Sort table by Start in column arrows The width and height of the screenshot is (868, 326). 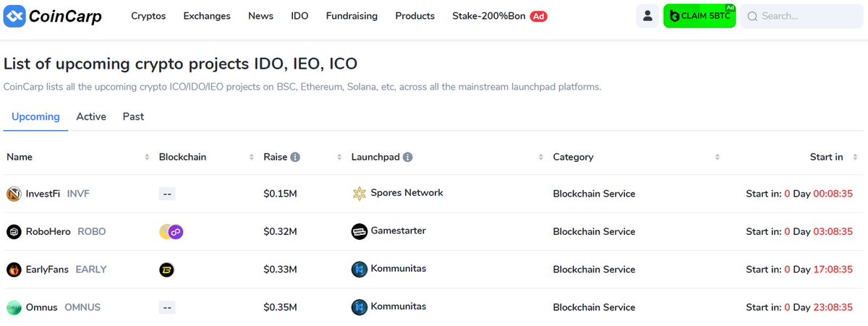855,157
